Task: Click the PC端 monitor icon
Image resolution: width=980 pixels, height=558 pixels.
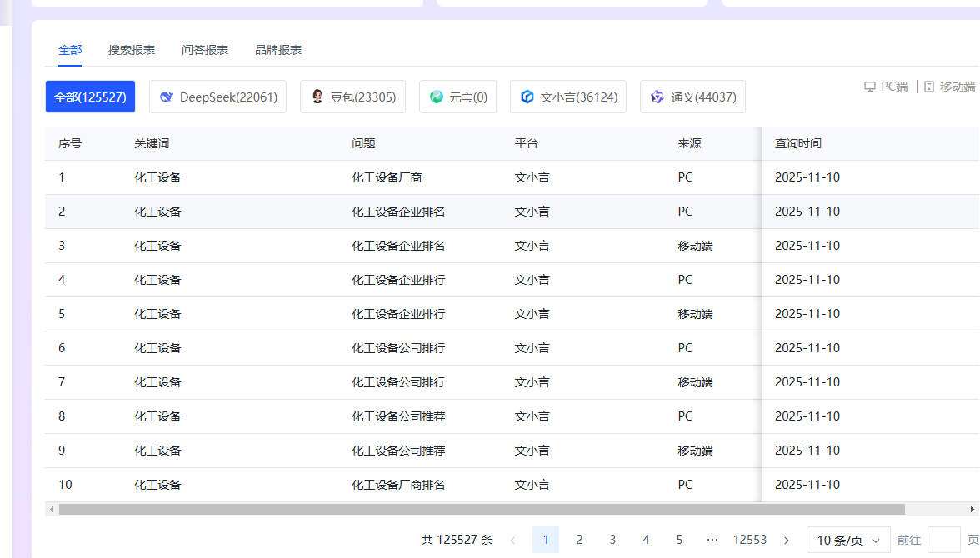Action: tap(869, 86)
